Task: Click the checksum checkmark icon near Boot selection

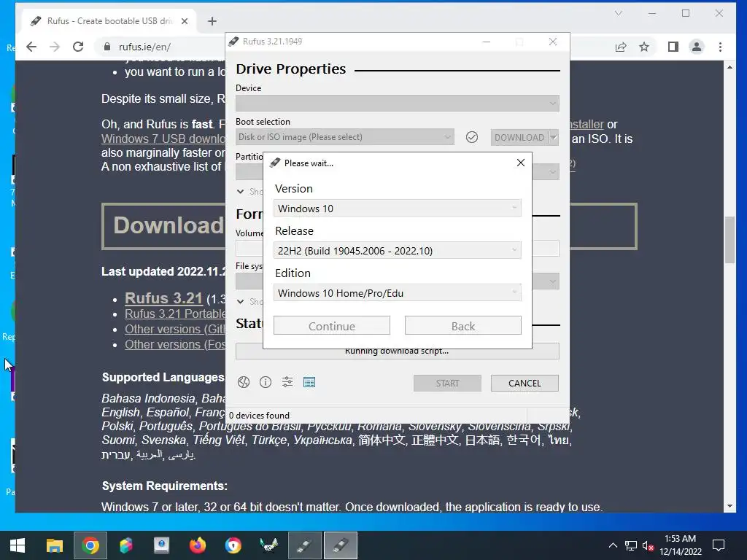Action: [472, 137]
